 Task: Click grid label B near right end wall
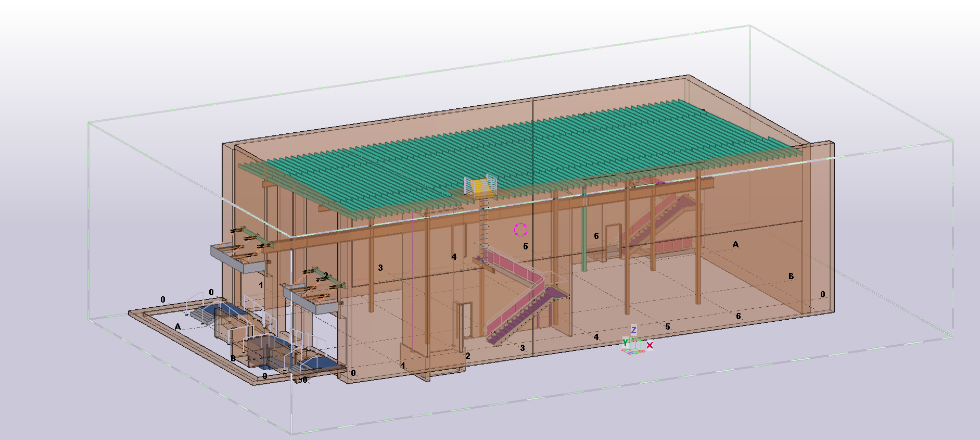(791, 276)
